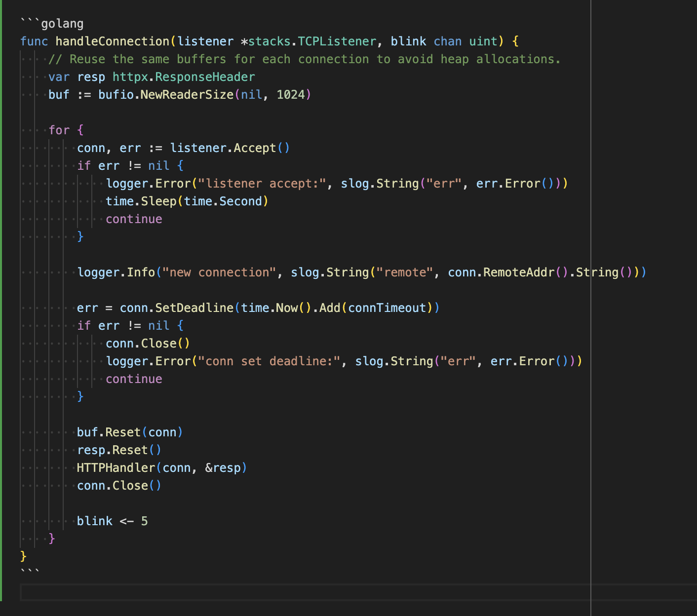
Task: Click the "conn set deadline:" string
Action: tap(269, 361)
